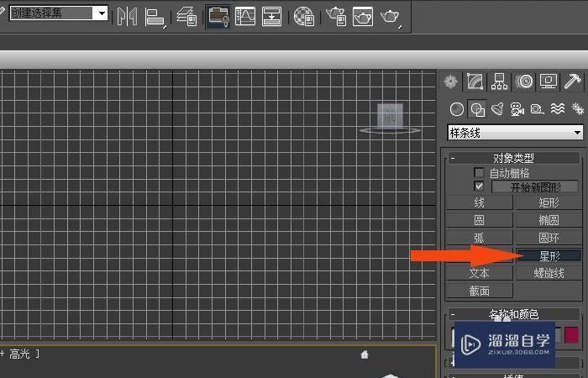Switch to the Modify panel tab
This screenshot has width=588, height=378.
pyautogui.click(x=475, y=81)
